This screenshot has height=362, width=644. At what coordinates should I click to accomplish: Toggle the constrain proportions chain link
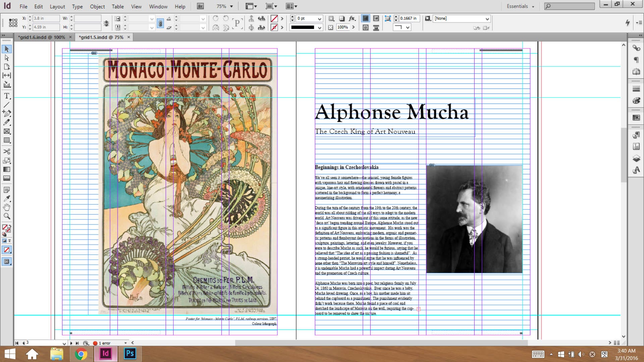click(x=160, y=23)
